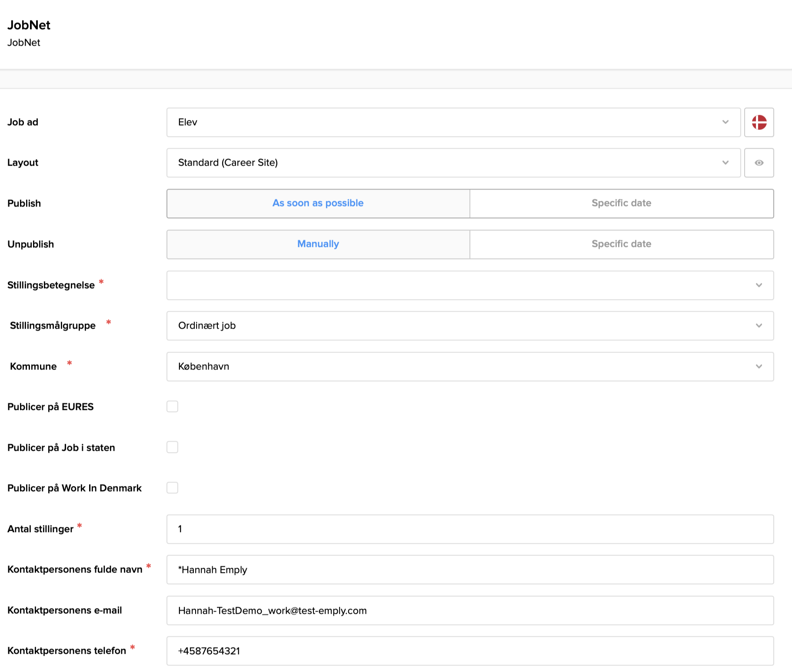Screen dimensions: 792x672
Task: Choose Specific date for Publish
Action: click(x=621, y=203)
